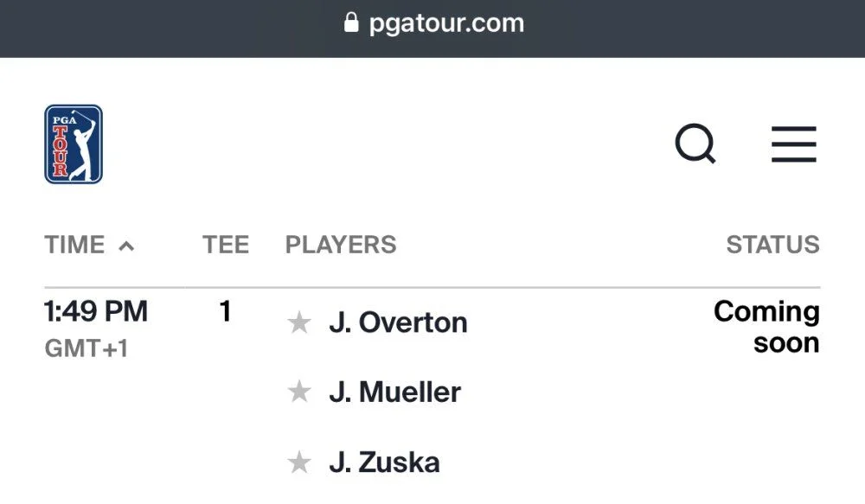Click the lock icon beside pgatour.com
The width and height of the screenshot is (865, 504).
coord(351,22)
